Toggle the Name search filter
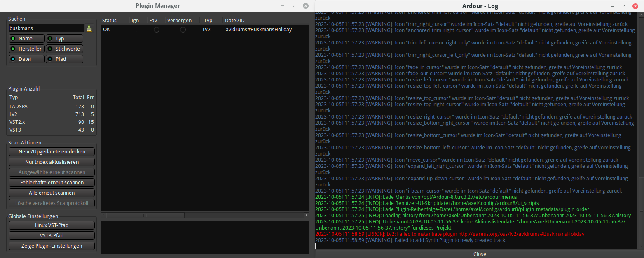The width and height of the screenshot is (644, 258). click(27, 39)
